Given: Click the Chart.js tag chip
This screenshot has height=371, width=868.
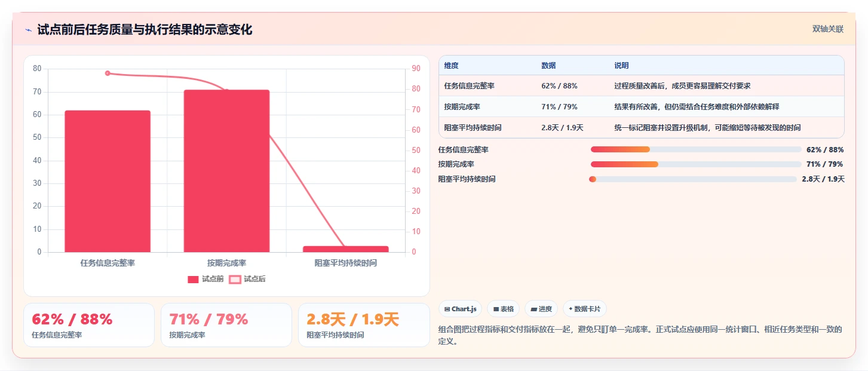Looking at the screenshot, I should tap(461, 309).
